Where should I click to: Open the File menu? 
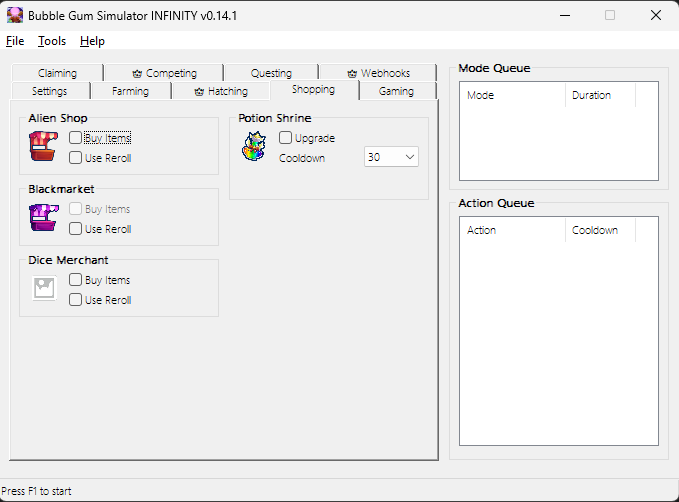(x=15, y=41)
